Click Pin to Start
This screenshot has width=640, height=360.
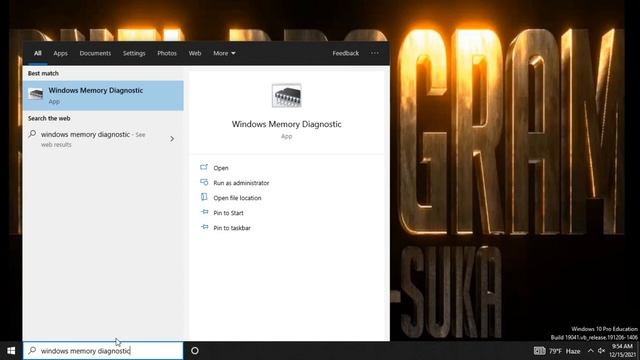pos(228,213)
